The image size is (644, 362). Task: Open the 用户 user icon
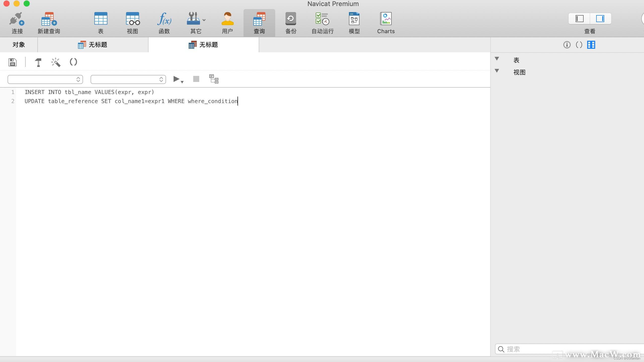click(227, 19)
